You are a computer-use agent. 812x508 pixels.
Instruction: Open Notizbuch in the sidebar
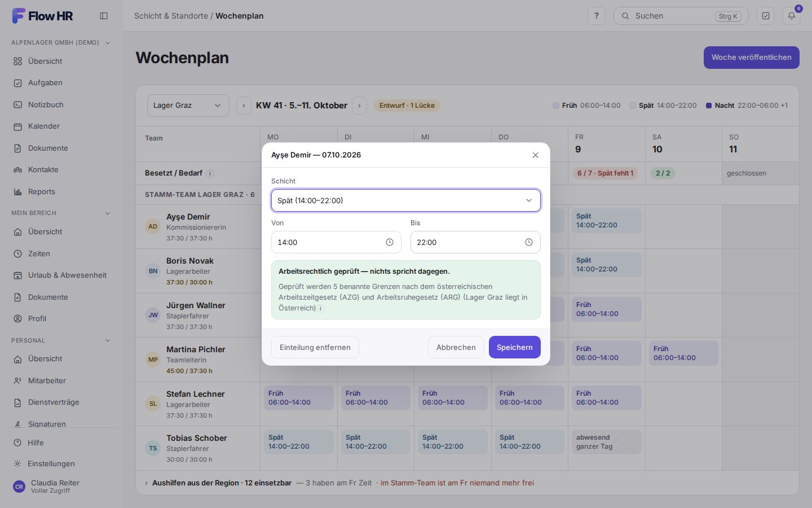61,104
